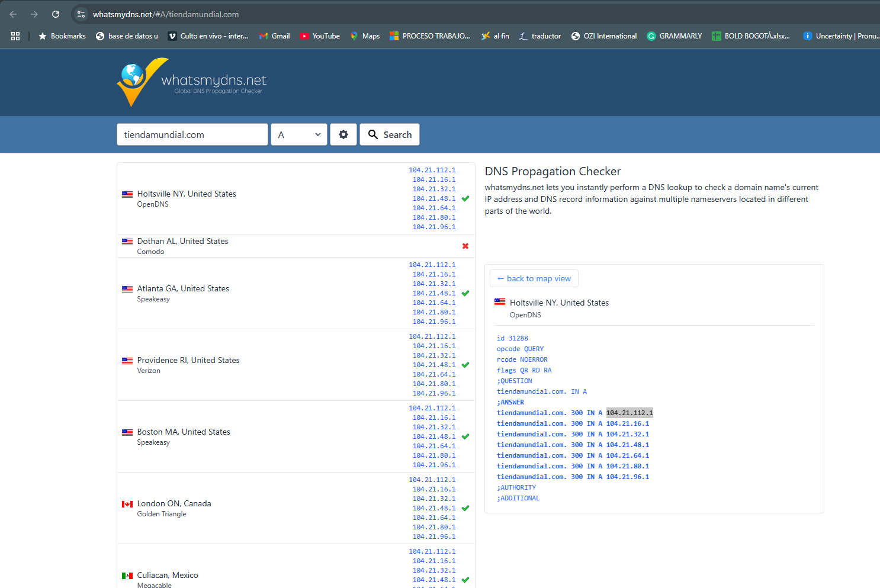This screenshot has width=880, height=588.
Task: Click 104.21.16.1 link in Boston row
Action: pyautogui.click(x=434, y=417)
